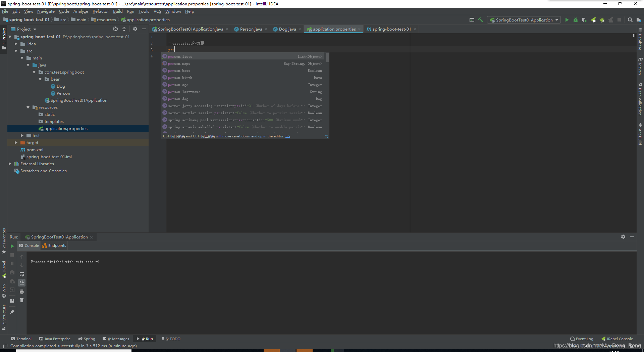Expand the .idea folder
This screenshot has height=352, width=644.
pyautogui.click(x=16, y=44)
